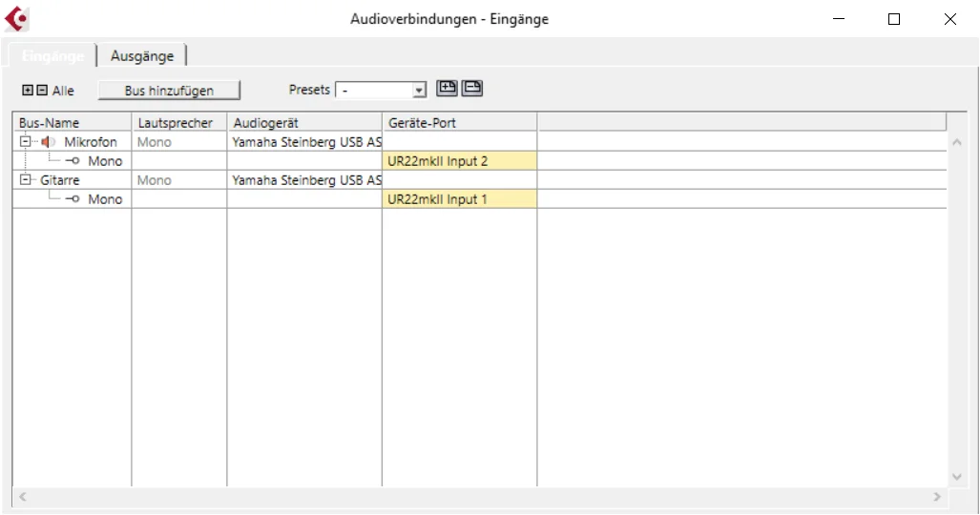Click the speaker icon beside Mikrofon
This screenshot has width=980, height=515.
coord(48,142)
